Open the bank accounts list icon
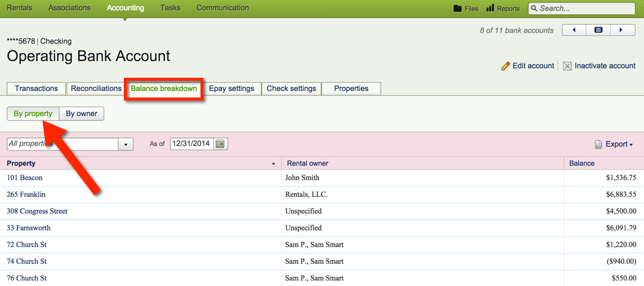This screenshot has height=286, width=644. [x=598, y=31]
